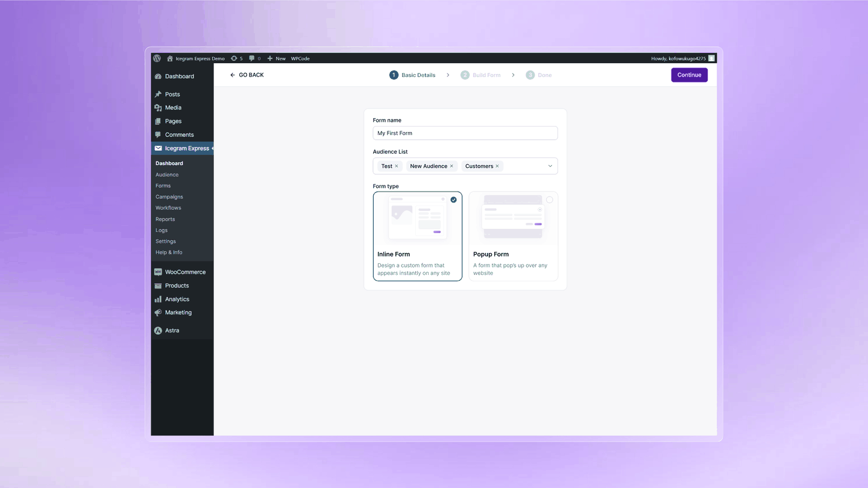Expand the Audience List dropdown arrow
The height and width of the screenshot is (488, 868).
click(550, 166)
